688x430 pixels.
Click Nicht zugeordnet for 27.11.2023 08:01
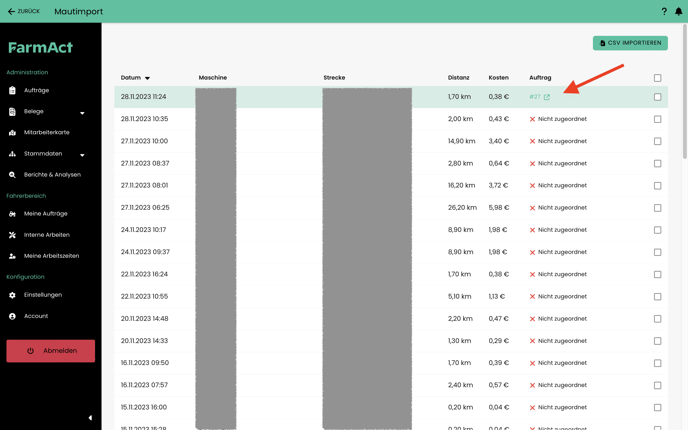tap(562, 186)
